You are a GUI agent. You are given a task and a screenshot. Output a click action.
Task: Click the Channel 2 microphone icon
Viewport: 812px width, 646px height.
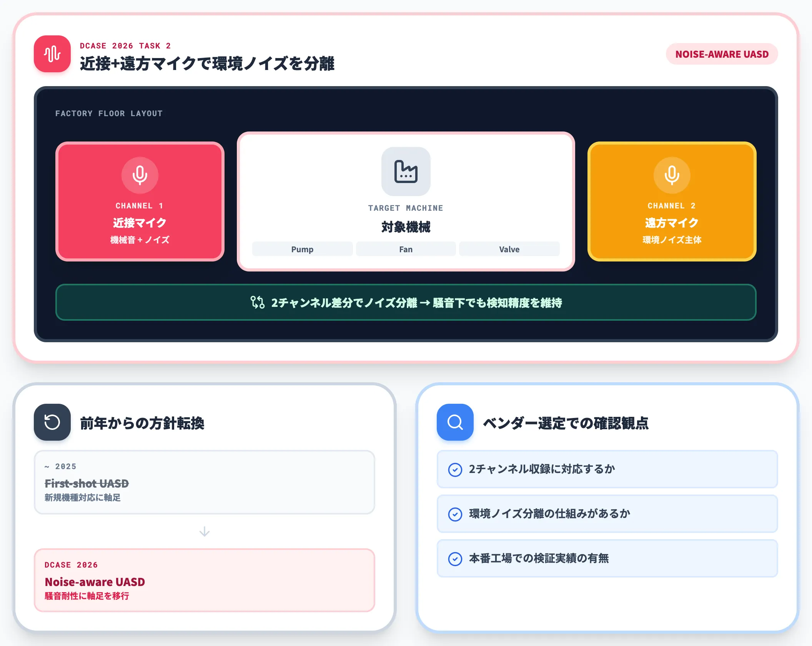coord(672,175)
